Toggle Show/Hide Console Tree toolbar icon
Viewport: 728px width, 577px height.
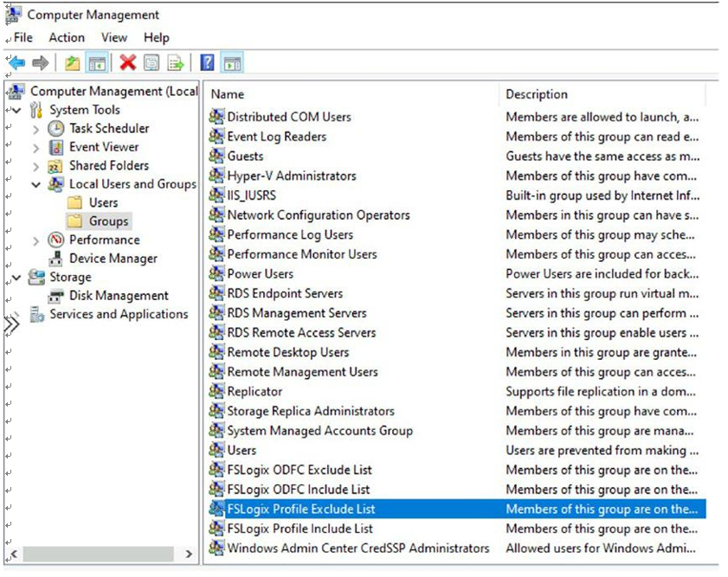(x=98, y=63)
